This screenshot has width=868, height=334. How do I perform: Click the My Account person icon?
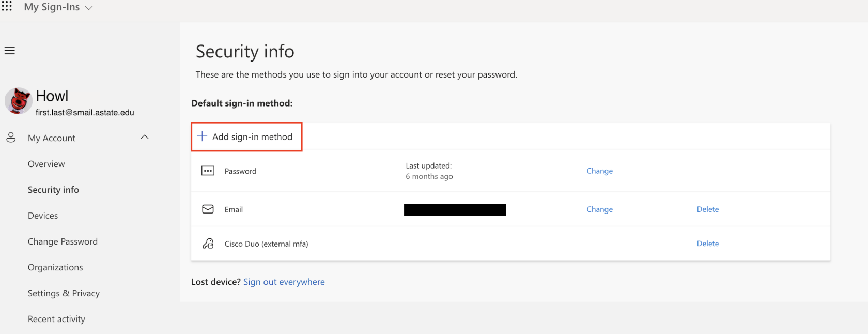[x=11, y=138]
